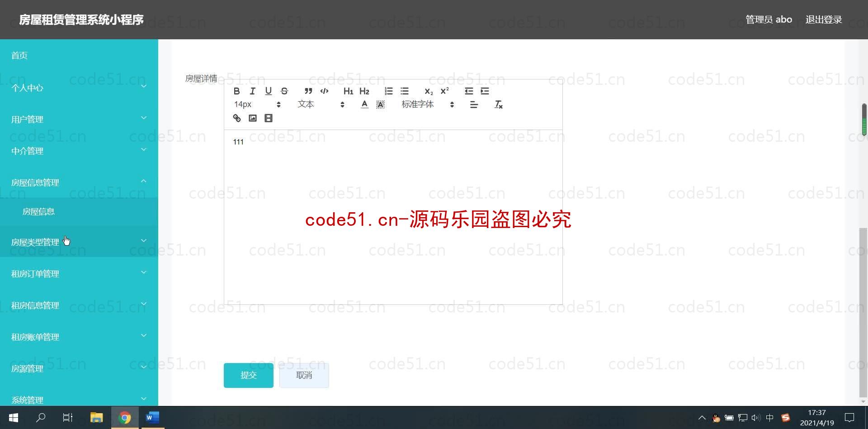This screenshot has width=868, height=429.
Task: Expand the 租房账单管理 menu
Action: [79, 337]
